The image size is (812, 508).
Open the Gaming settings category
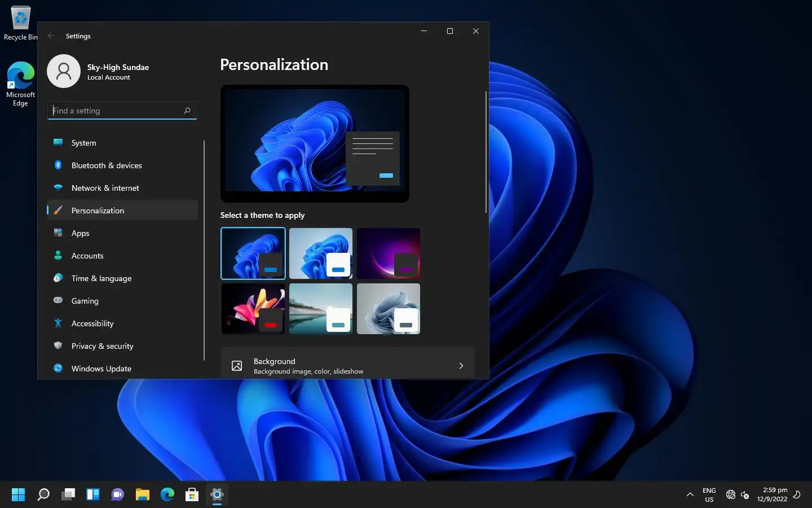[x=122, y=301]
